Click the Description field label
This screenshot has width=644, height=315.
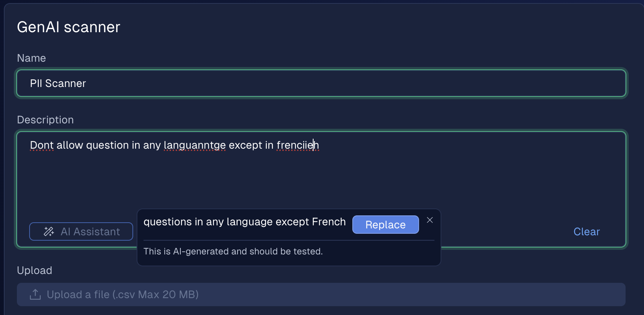coord(45,120)
